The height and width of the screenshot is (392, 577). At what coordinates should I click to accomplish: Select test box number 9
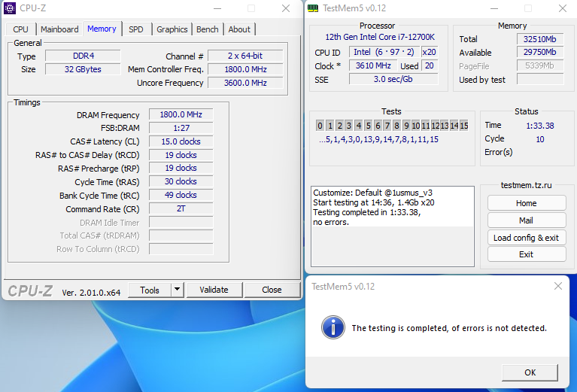[406, 126]
